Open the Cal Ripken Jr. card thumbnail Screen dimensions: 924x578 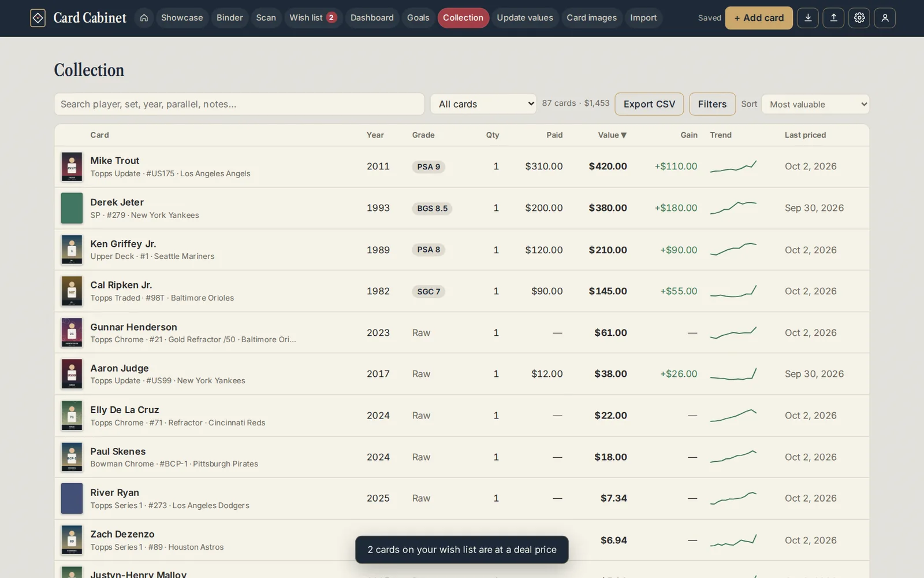[x=72, y=291]
